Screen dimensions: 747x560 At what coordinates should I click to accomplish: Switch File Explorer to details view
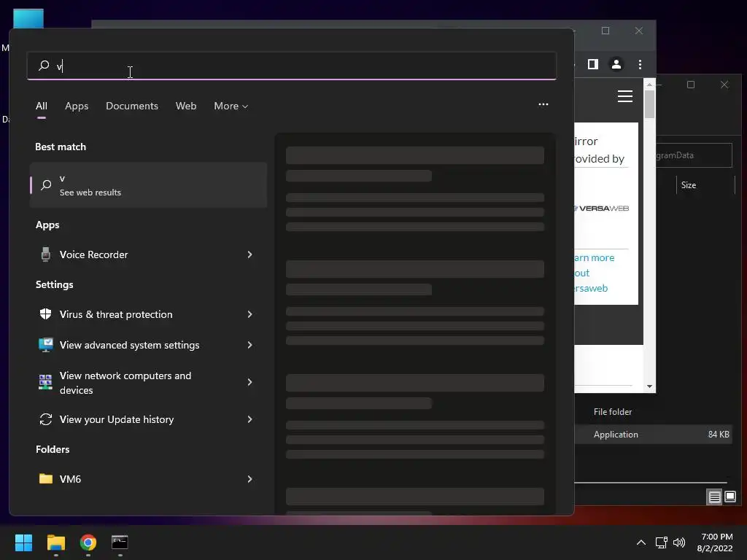point(715,497)
